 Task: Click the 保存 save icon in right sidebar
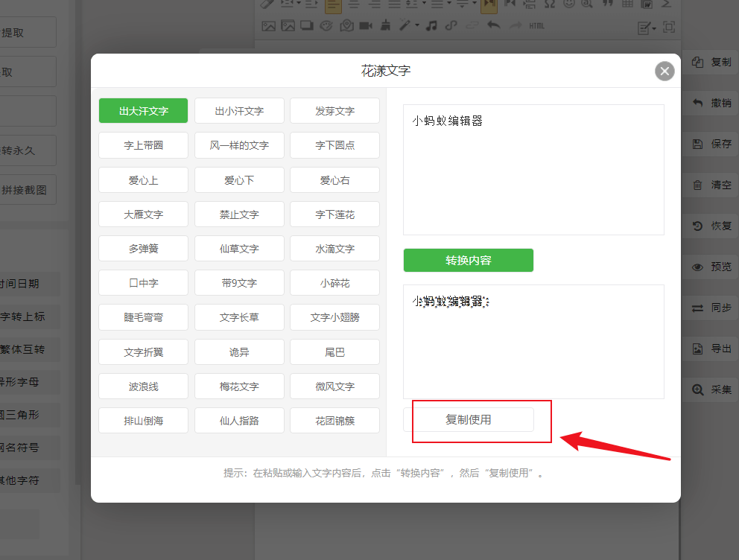pos(697,144)
